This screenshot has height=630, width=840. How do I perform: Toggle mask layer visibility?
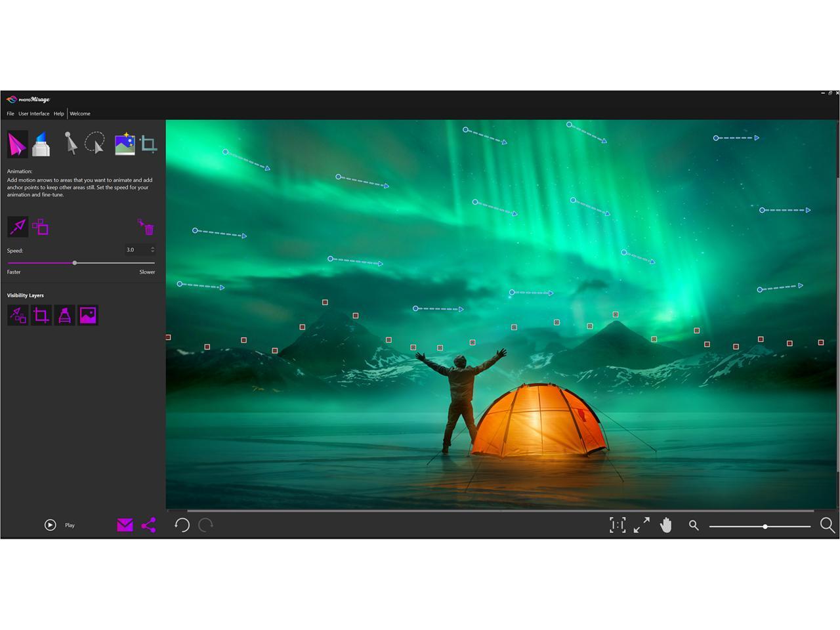click(x=64, y=316)
